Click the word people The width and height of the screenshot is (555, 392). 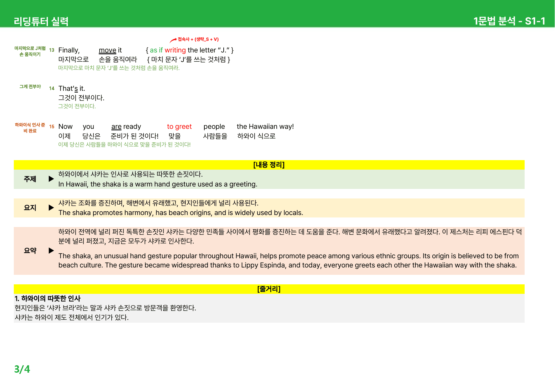[x=214, y=127]
